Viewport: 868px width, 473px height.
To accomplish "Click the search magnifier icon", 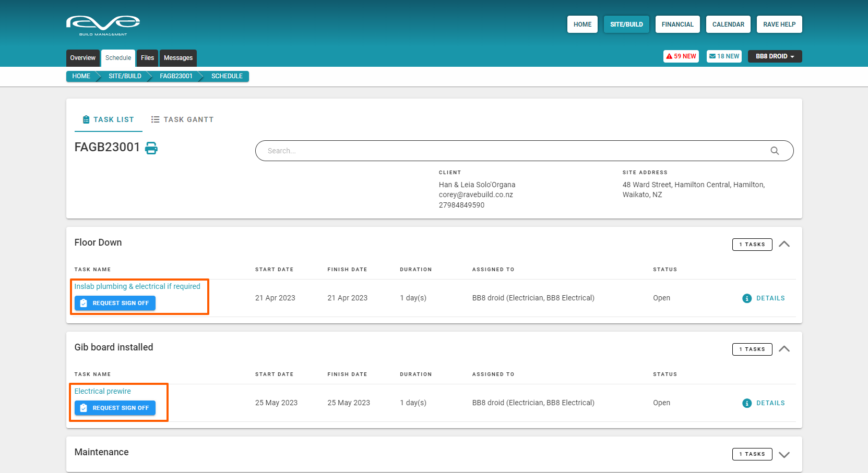I will pos(775,151).
